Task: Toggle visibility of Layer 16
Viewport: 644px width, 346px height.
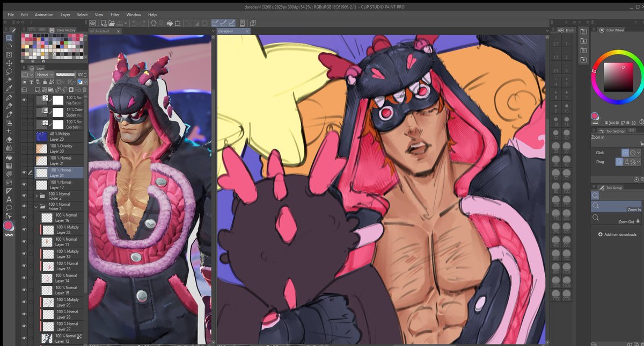Action: [24, 218]
